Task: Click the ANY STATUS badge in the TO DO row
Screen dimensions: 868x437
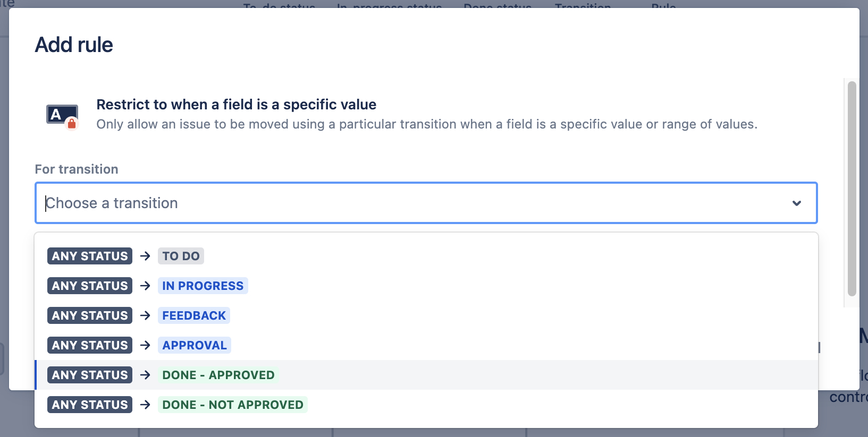Action: coord(90,256)
